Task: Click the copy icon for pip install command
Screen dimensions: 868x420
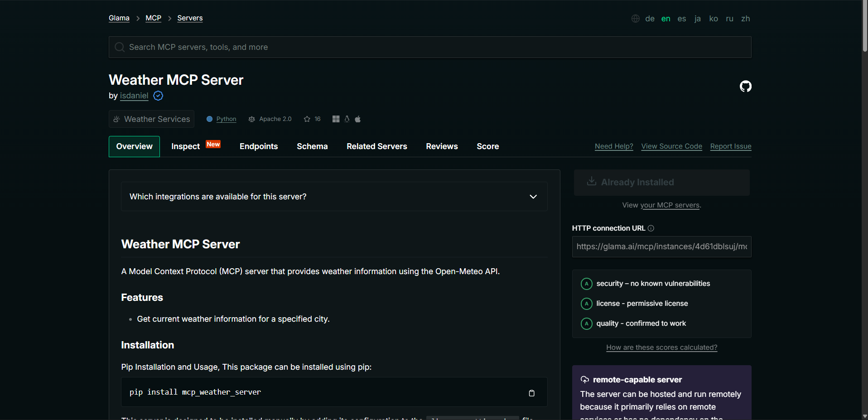Action: 531,393
